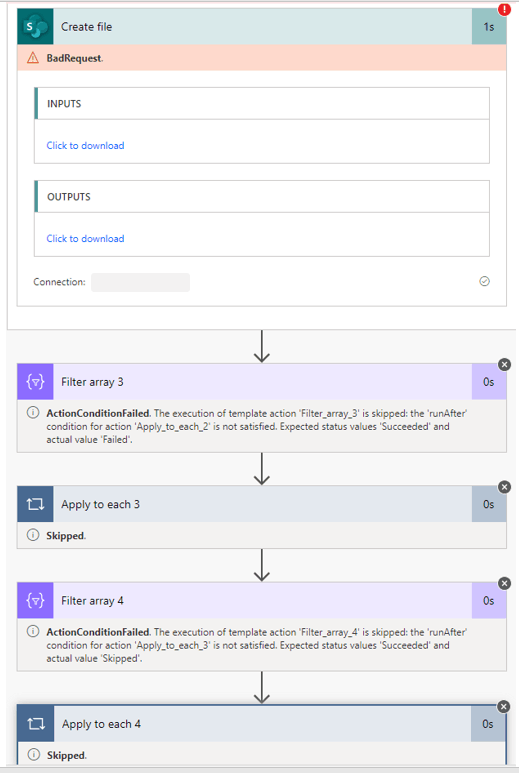
Task: Click the skipped X badge on Filter array 3
Action: pos(504,365)
